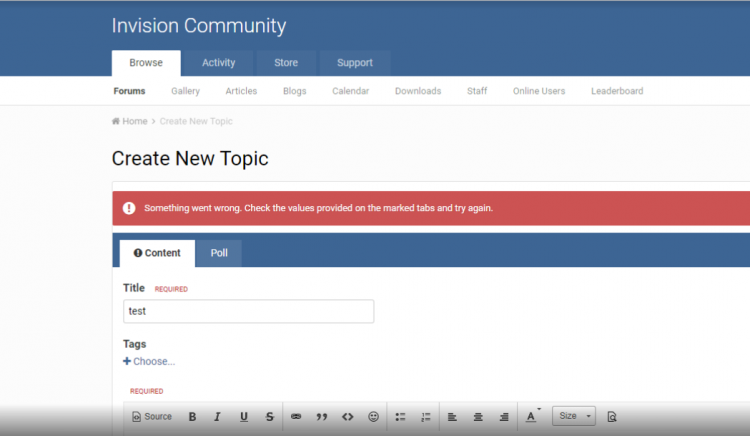Insert a numbered list
Screen dimensions: 750x436
425,417
